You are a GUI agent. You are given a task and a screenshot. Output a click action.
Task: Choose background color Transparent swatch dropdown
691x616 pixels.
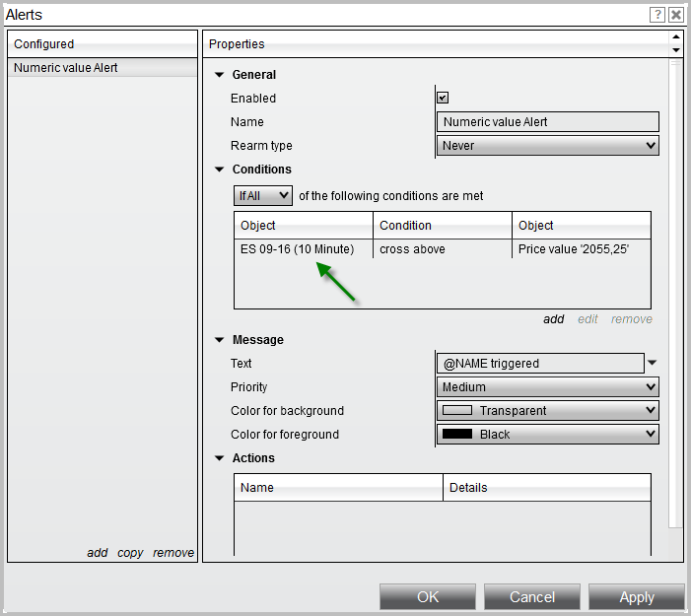point(547,411)
